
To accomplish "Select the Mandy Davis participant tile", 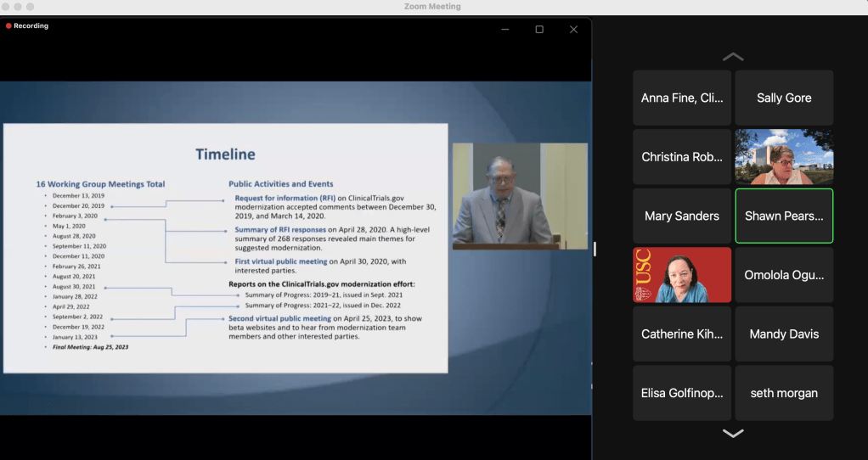I will pos(784,334).
